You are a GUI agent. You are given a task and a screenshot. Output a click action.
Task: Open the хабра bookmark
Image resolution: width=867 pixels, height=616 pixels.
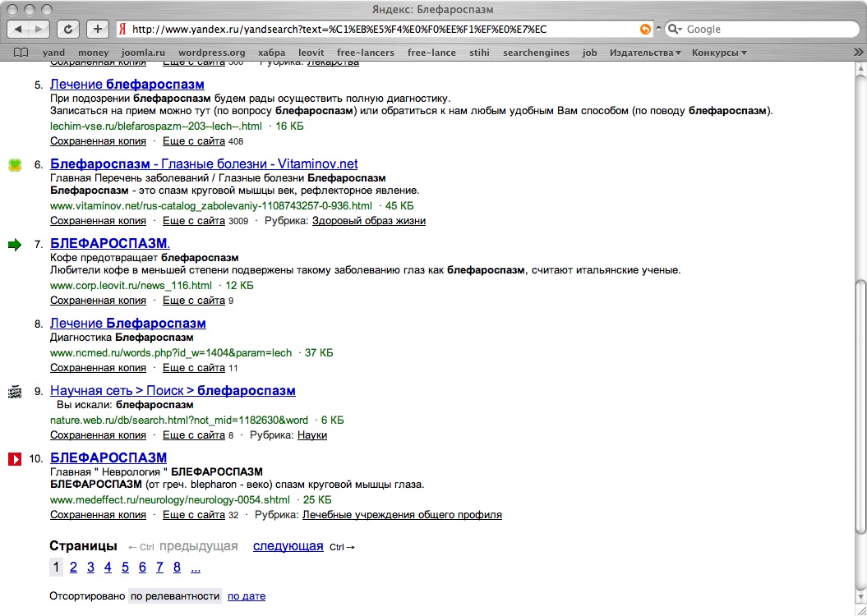pyautogui.click(x=271, y=53)
